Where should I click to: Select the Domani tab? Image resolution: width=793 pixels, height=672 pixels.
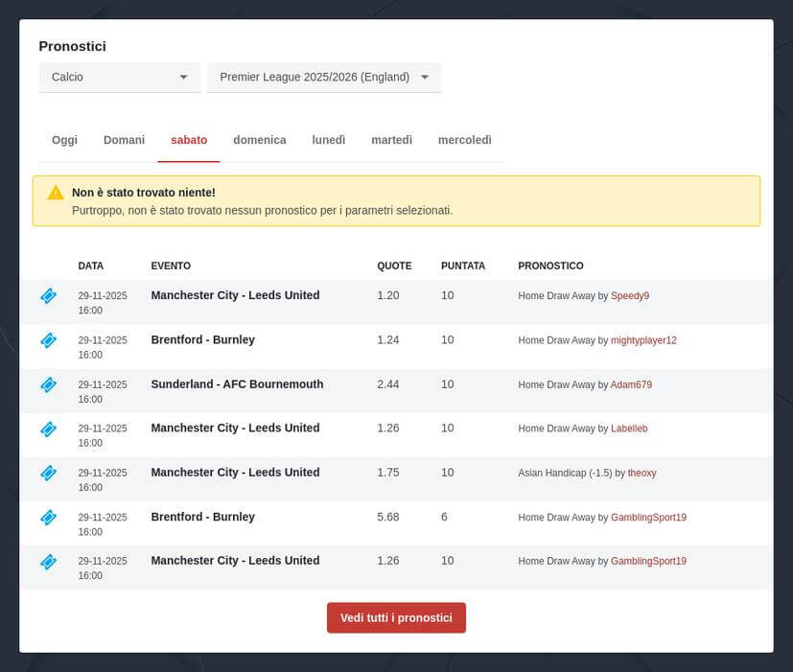coord(124,140)
